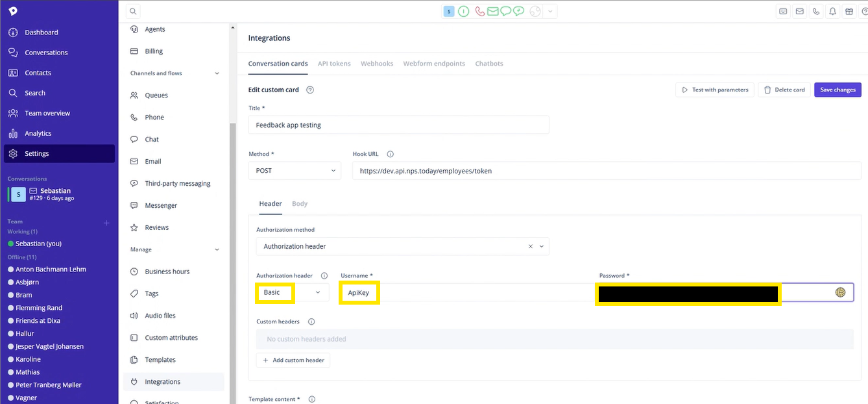
Task: Click the notifications bell icon
Action: tap(833, 11)
